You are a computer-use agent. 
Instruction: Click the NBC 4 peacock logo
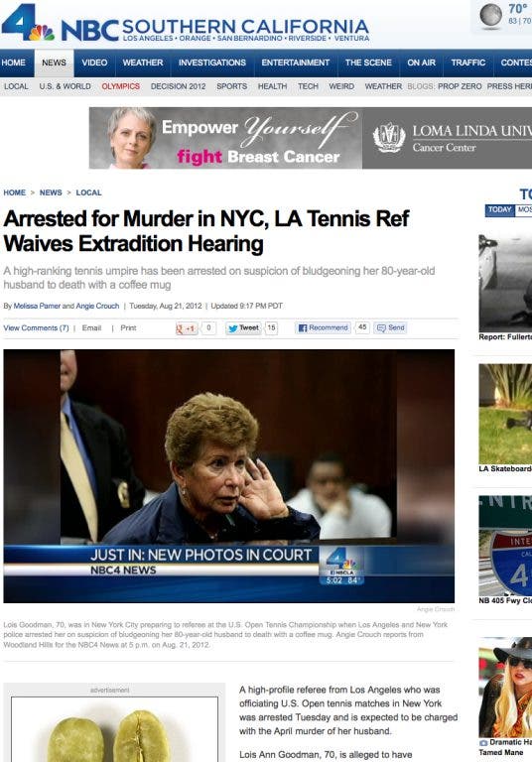pyautogui.click(x=28, y=23)
